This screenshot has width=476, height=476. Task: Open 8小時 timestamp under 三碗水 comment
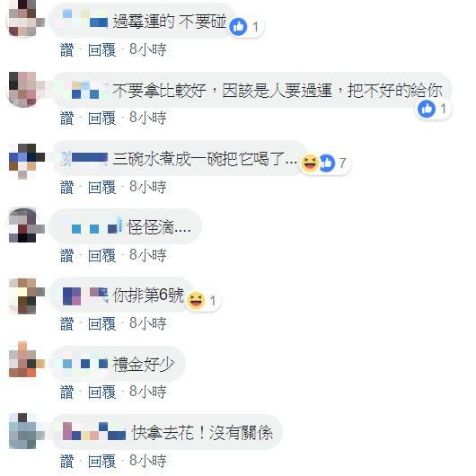[x=147, y=187]
